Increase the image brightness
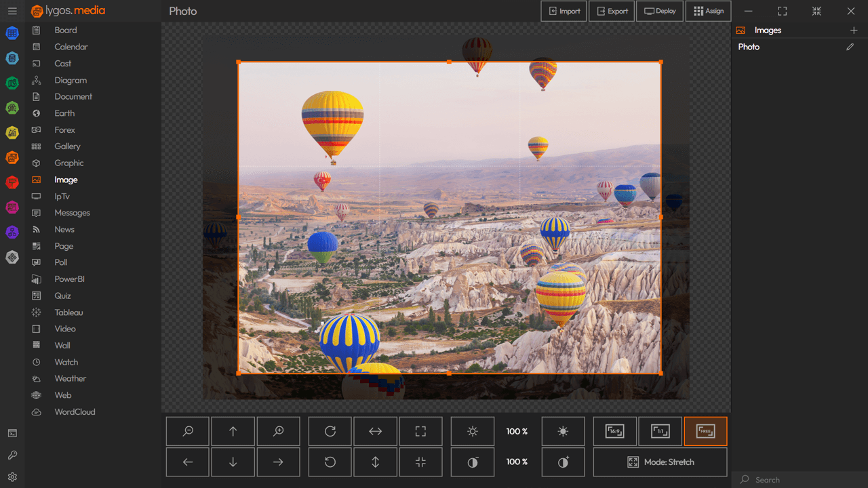This screenshot has width=868, height=488. pyautogui.click(x=563, y=431)
